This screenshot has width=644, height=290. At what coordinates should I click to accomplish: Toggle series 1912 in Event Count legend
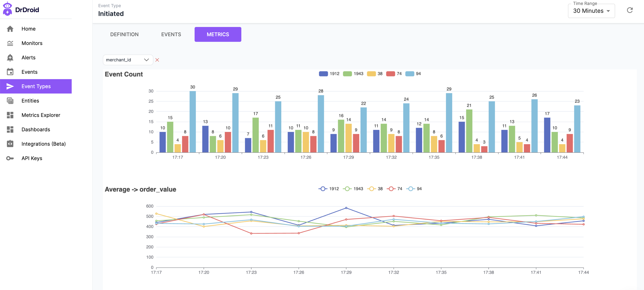[x=324, y=74]
